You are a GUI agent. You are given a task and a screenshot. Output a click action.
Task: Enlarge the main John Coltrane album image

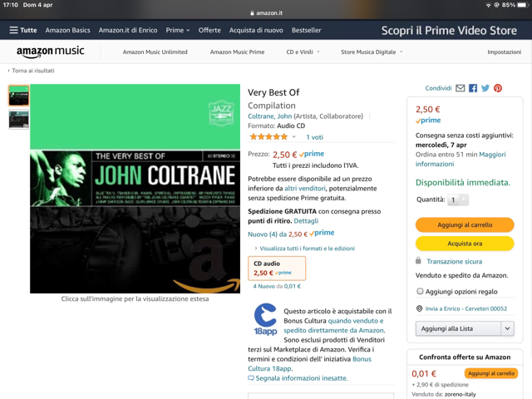tap(135, 189)
